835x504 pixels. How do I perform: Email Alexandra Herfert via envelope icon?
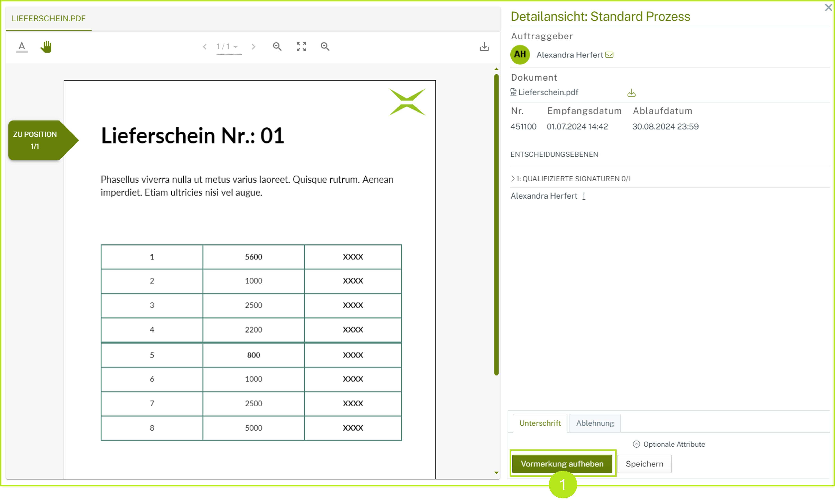point(609,55)
